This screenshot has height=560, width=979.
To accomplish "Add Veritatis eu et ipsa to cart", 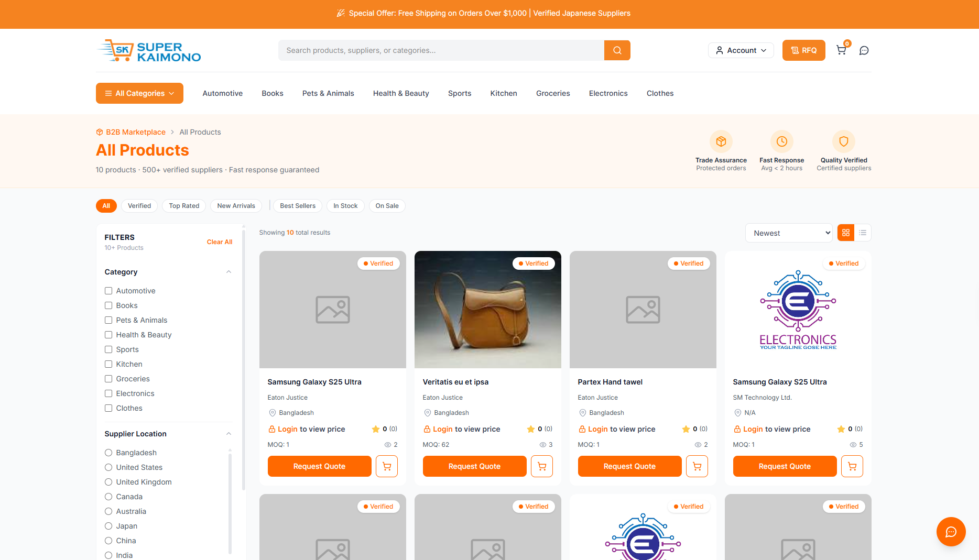I will (542, 466).
